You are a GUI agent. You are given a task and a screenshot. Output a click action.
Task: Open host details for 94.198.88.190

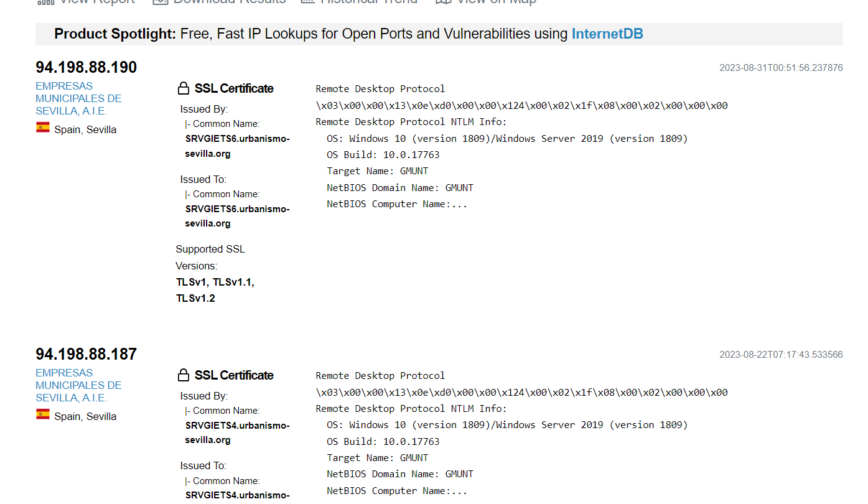pyautogui.click(x=86, y=67)
